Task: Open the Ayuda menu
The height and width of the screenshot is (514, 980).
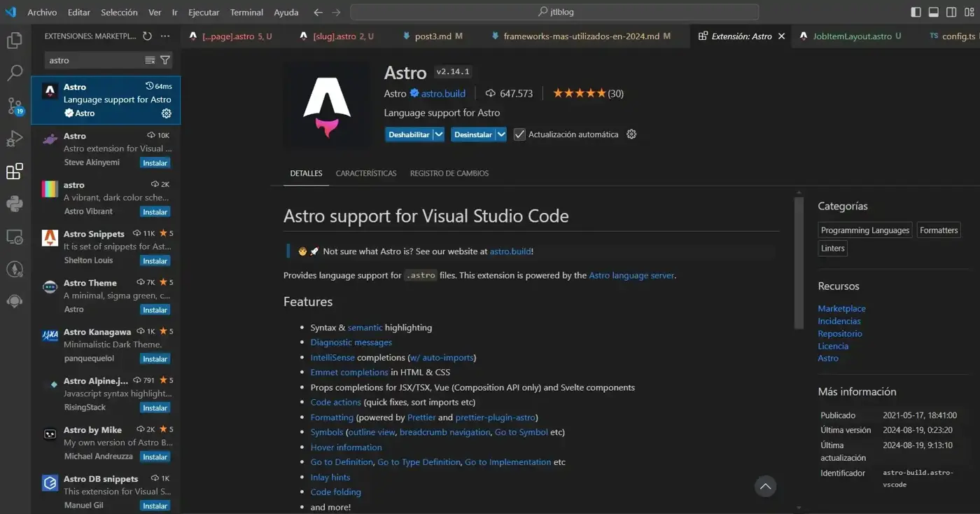Action: (x=286, y=13)
